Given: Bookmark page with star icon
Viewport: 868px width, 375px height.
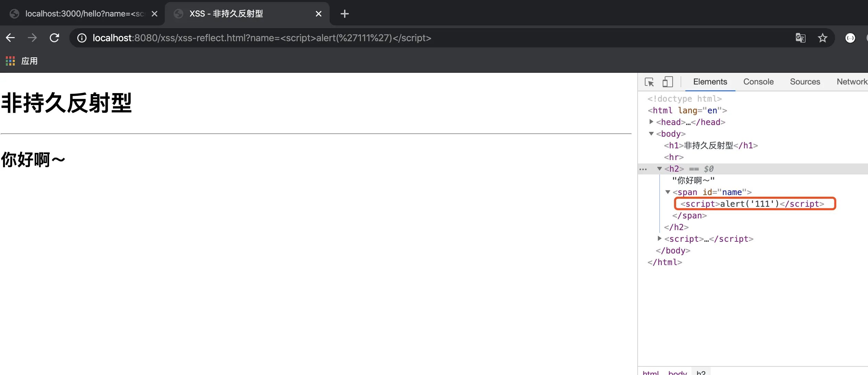Looking at the screenshot, I should pos(822,38).
